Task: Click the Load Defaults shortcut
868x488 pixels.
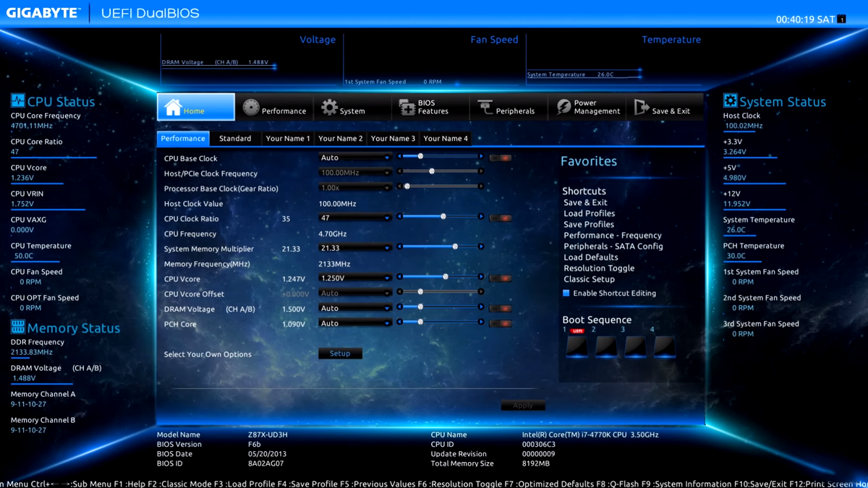Action: (590, 257)
